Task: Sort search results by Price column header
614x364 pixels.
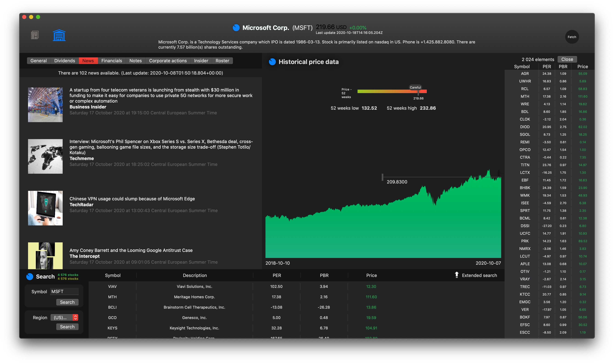Action: [x=371, y=275]
